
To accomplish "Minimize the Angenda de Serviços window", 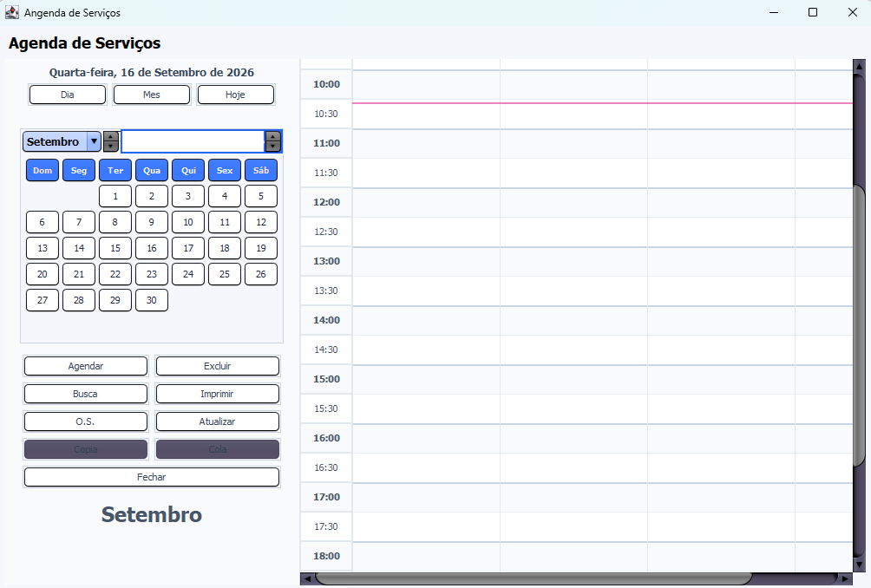I will point(773,12).
